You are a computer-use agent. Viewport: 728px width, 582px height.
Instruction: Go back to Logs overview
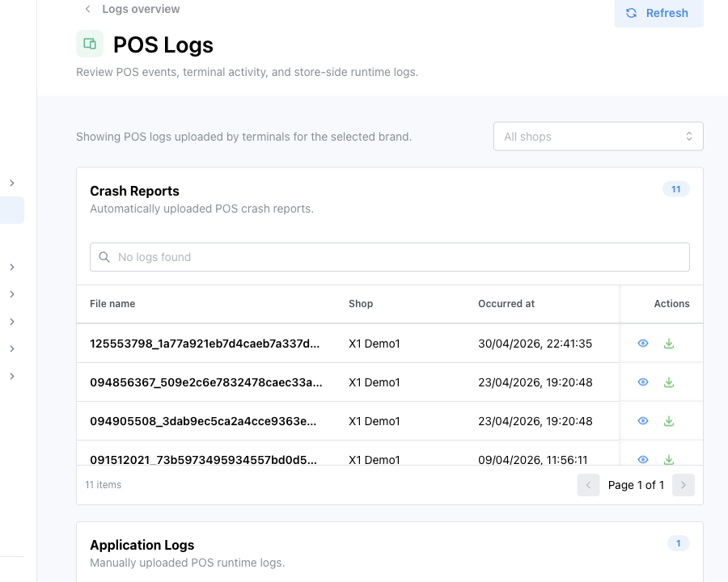click(x=133, y=9)
